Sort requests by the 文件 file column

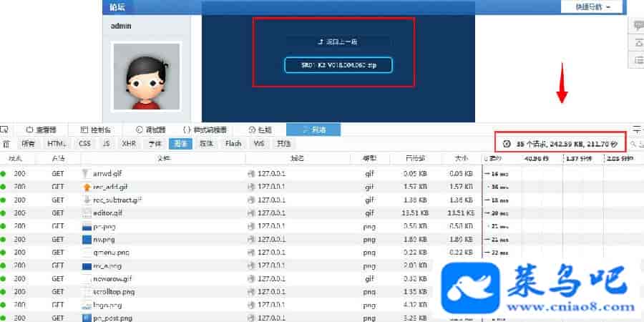tap(163, 158)
